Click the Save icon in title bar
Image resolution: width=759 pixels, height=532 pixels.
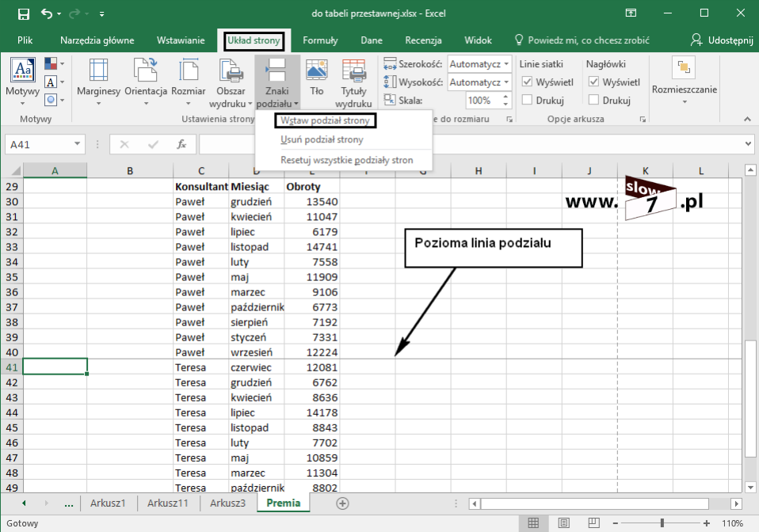23,14
